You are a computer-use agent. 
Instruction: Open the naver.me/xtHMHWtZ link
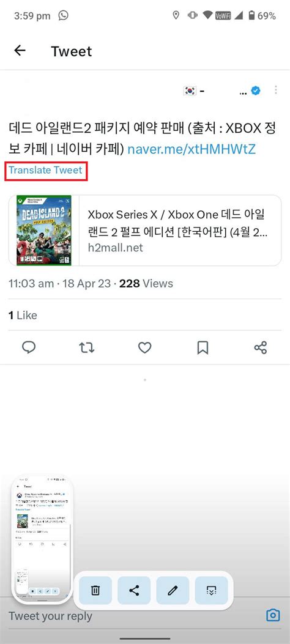[191, 149]
